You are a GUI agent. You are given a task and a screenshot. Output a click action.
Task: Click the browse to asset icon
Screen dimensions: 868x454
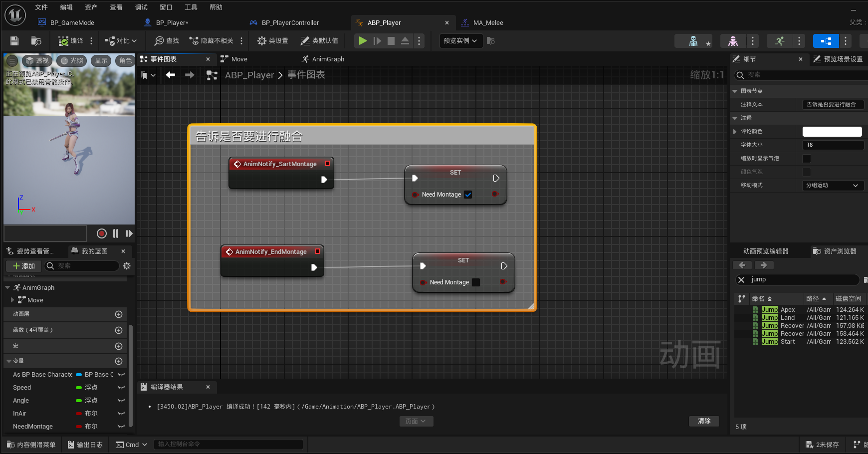[36, 41]
